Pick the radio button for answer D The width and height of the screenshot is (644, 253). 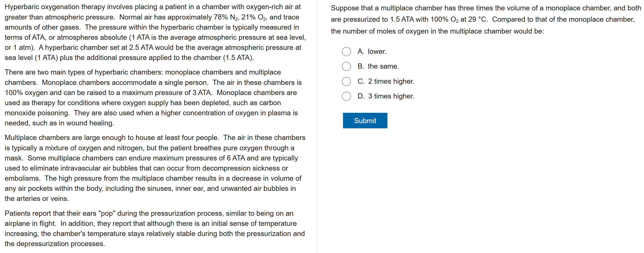[x=346, y=96]
